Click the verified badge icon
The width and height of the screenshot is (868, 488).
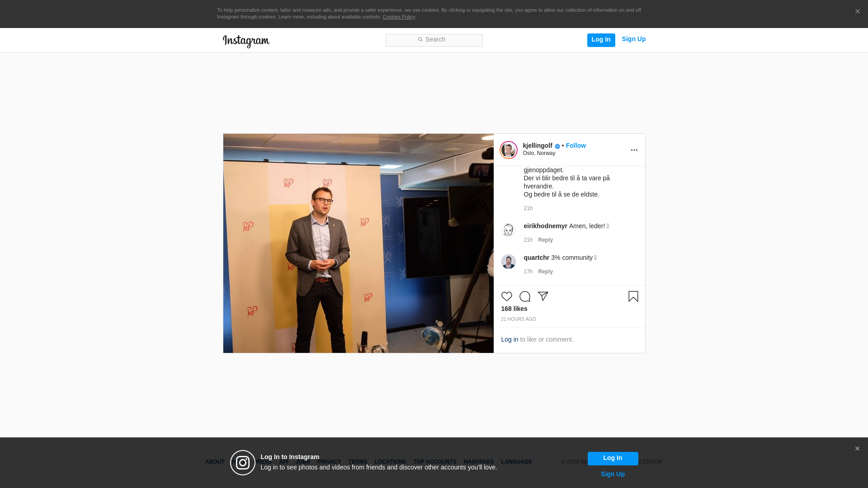pos(557,146)
